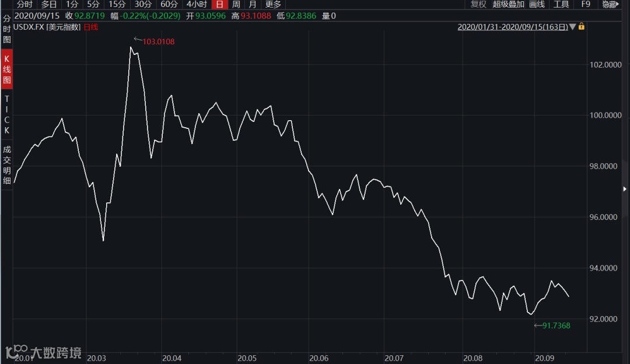The width and height of the screenshot is (630, 364).
Task: Click the F9 button
Action: (x=586, y=5)
